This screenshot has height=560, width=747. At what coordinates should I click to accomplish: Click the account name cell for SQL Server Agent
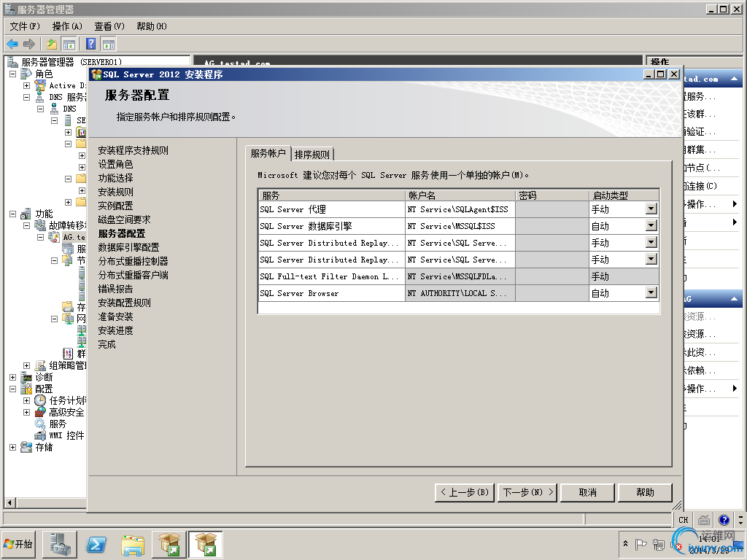[x=460, y=209]
